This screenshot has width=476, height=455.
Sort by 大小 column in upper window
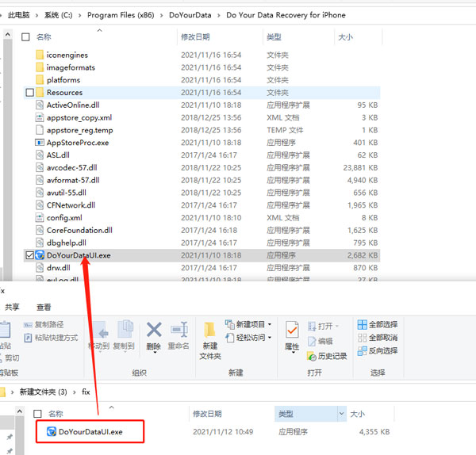coord(345,37)
